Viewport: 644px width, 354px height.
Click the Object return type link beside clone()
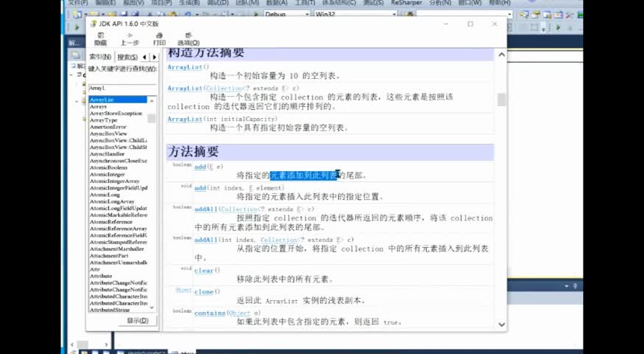[x=183, y=290]
